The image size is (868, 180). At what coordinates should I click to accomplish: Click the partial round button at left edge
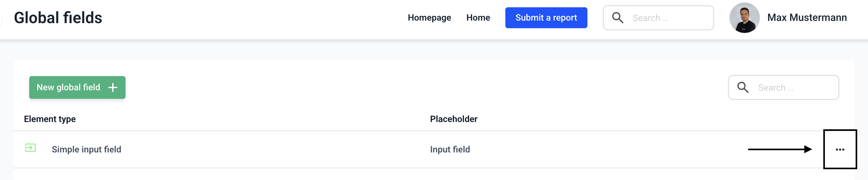1,20
